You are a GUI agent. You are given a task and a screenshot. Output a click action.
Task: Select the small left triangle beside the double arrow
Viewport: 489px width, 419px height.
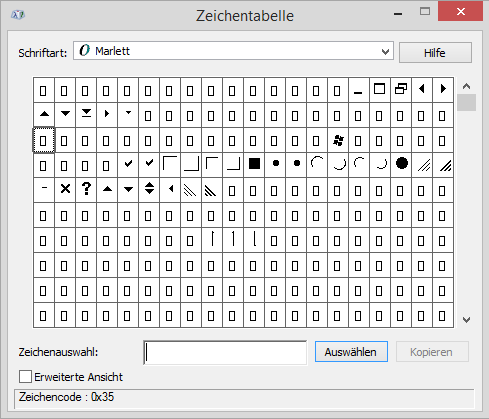(169, 191)
